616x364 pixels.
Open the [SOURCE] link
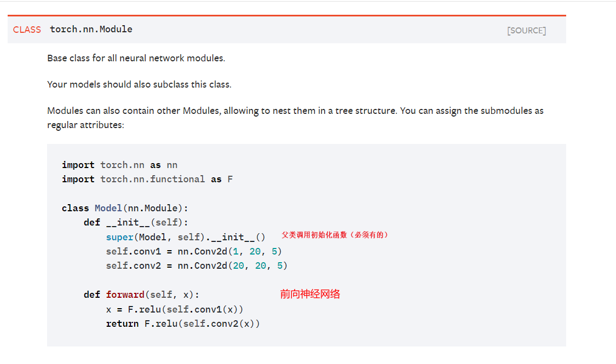526,31
